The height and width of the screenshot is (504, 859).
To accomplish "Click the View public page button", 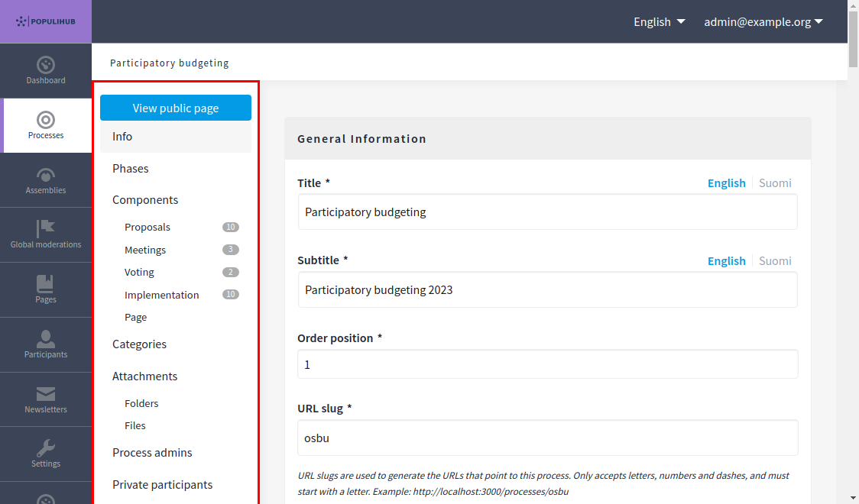I will (x=175, y=107).
